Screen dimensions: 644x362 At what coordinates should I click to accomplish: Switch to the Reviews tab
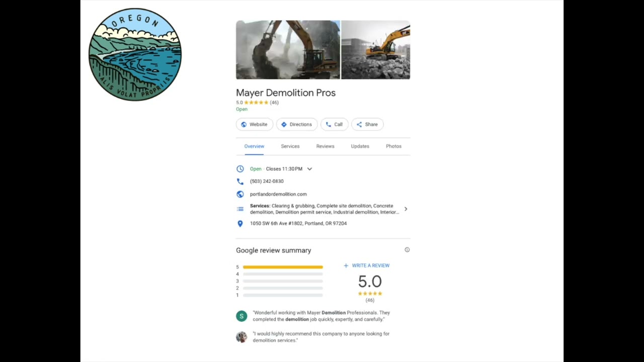point(325,146)
